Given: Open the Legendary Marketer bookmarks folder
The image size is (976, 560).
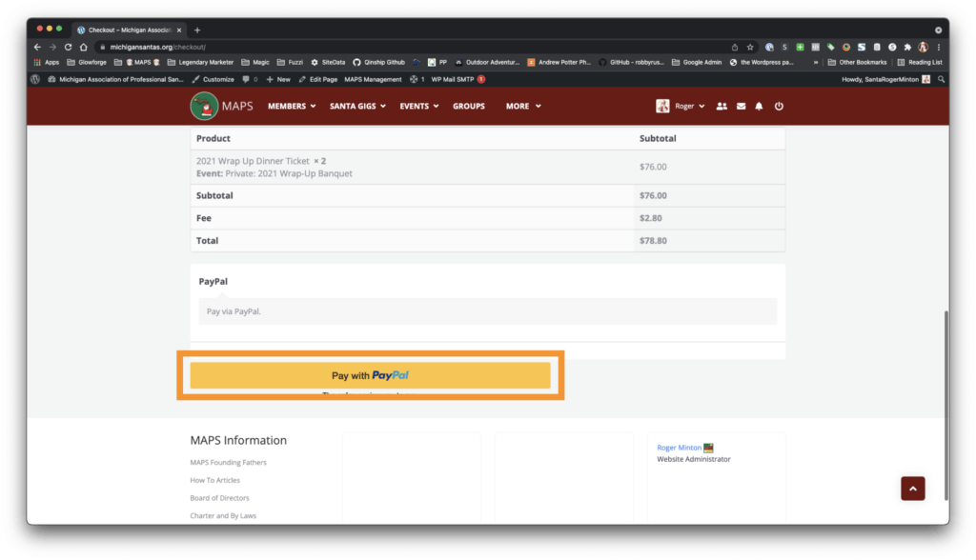Looking at the screenshot, I should tap(200, 62).
